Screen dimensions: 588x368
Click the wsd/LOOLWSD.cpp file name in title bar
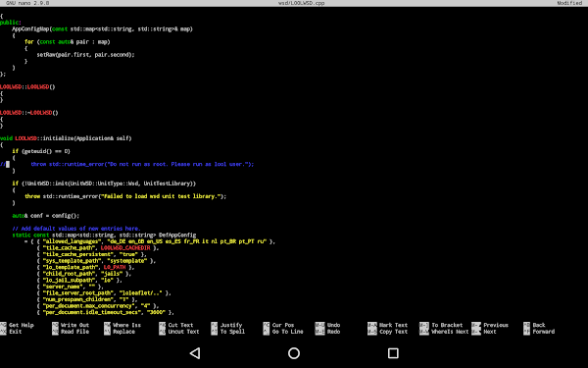click(x=302, y=3)
